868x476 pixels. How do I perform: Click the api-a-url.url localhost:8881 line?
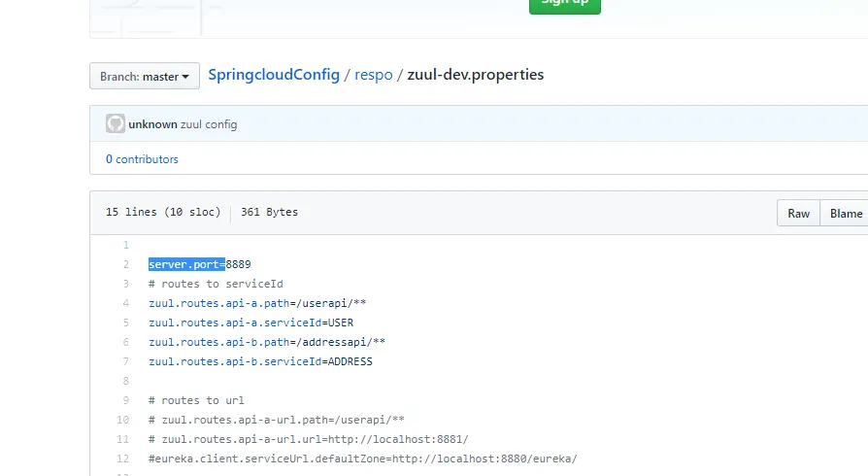309,439
